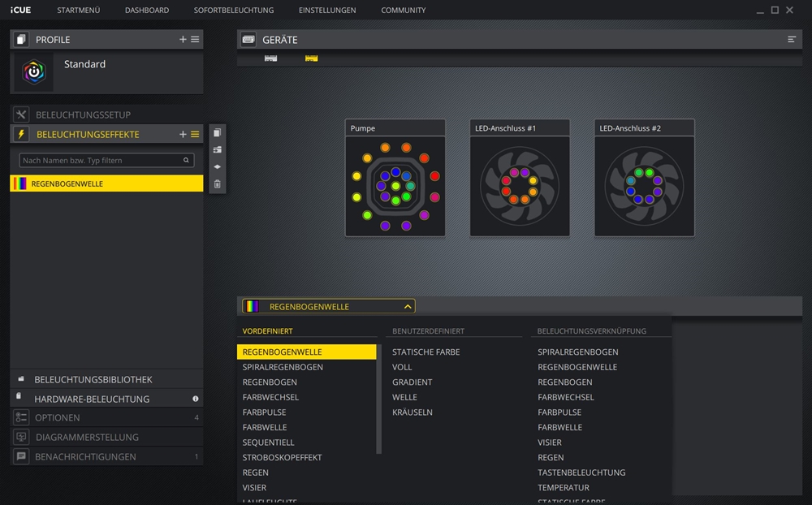Screen dimensions: 812x505
Task: Open Sofortbeleuchtung menu
Action: pos(234,10)
